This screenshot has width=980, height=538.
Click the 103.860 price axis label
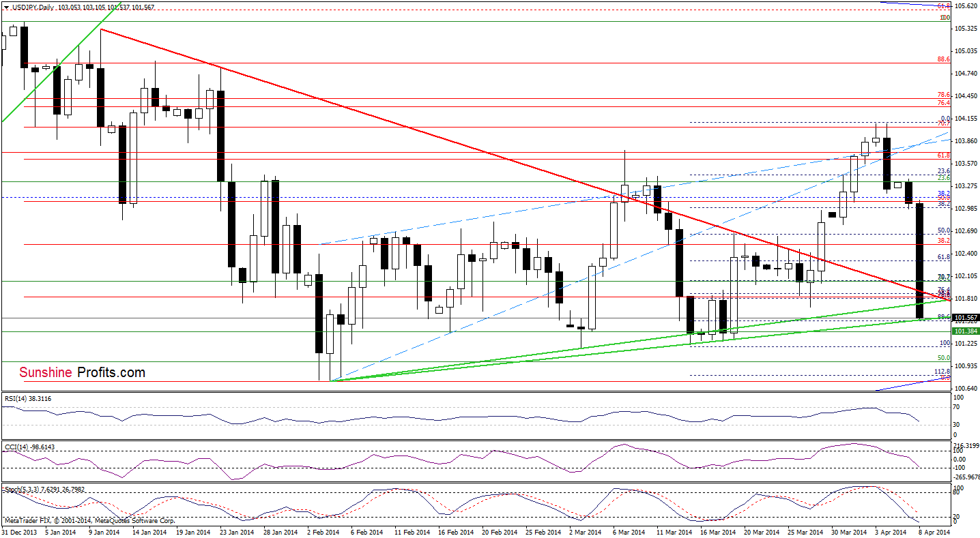click(x=966, y=141)
